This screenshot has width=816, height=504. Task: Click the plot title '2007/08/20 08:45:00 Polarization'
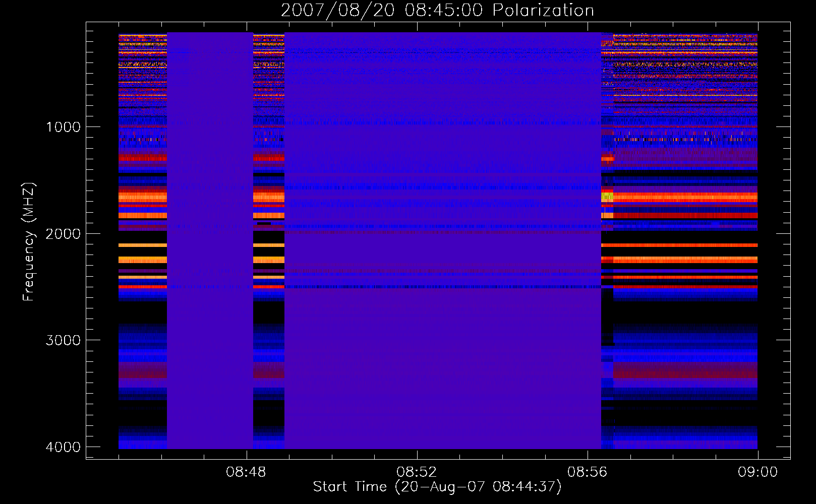[437, 10]
